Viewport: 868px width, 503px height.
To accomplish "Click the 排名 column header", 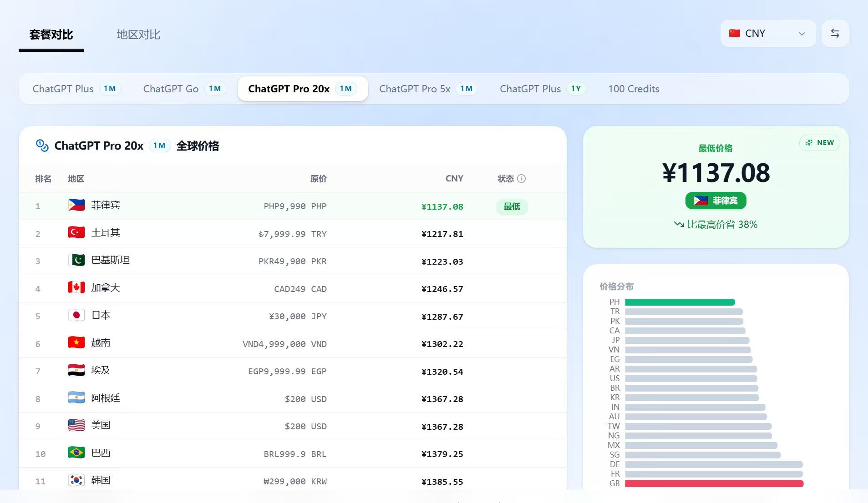I will coord(43,179).
